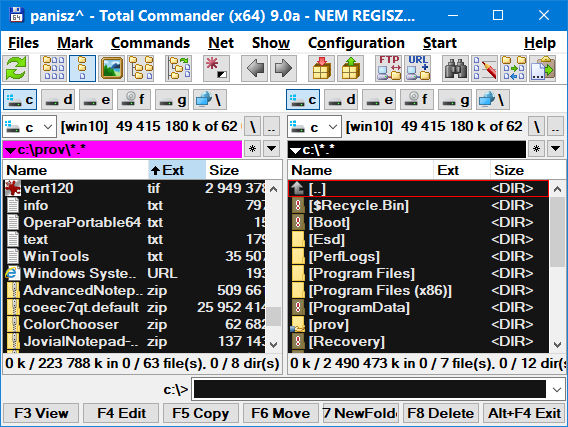This screenshot has width=568, height=427.
Task: Enable thumbnail picture view icon
Action: click(x=111, y=68)
